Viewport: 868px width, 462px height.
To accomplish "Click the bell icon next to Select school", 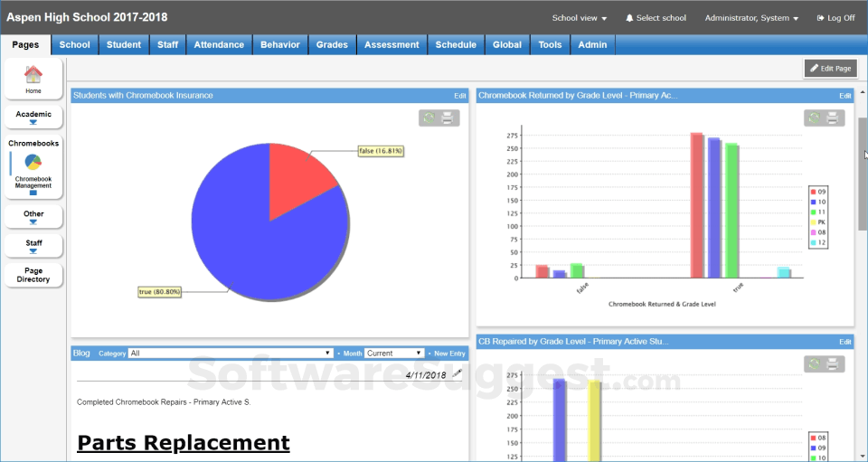I will (629, 18).
